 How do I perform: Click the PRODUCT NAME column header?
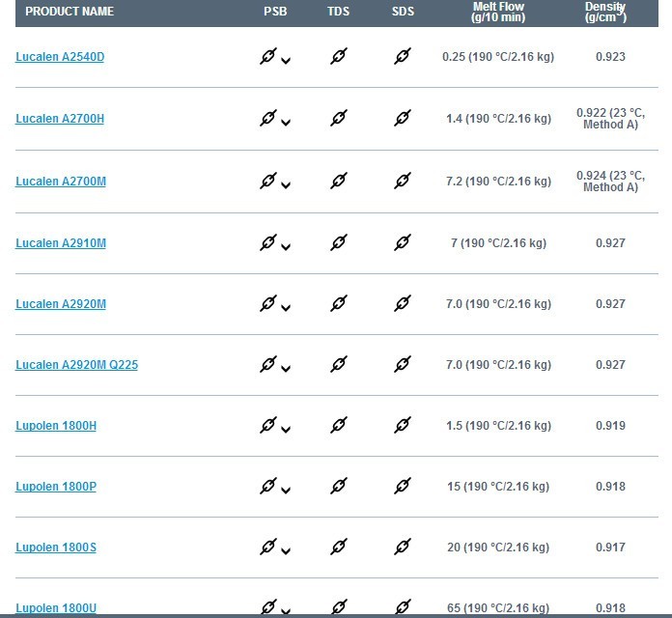pyautogui.click(x=70, y=12)
